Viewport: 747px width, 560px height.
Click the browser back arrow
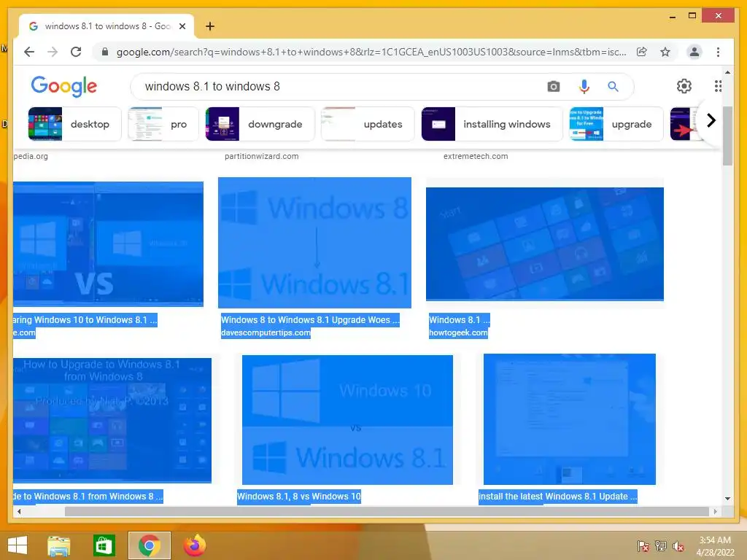point(29,52)
